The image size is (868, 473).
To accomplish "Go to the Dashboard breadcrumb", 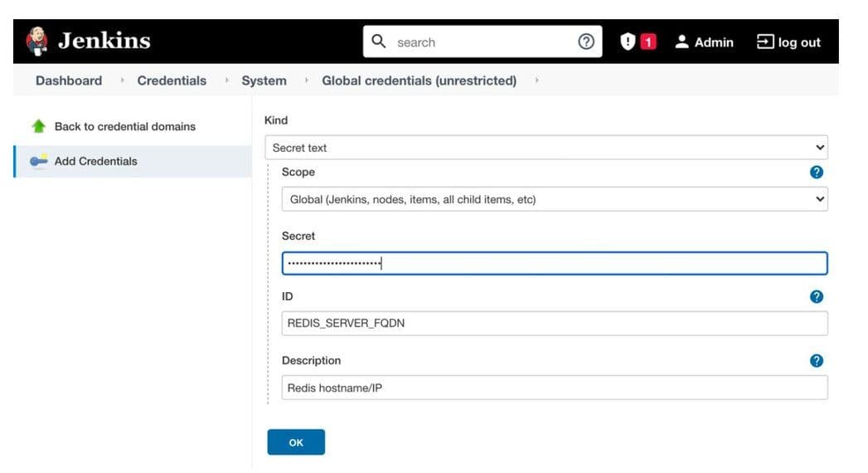I will [69, 80].
